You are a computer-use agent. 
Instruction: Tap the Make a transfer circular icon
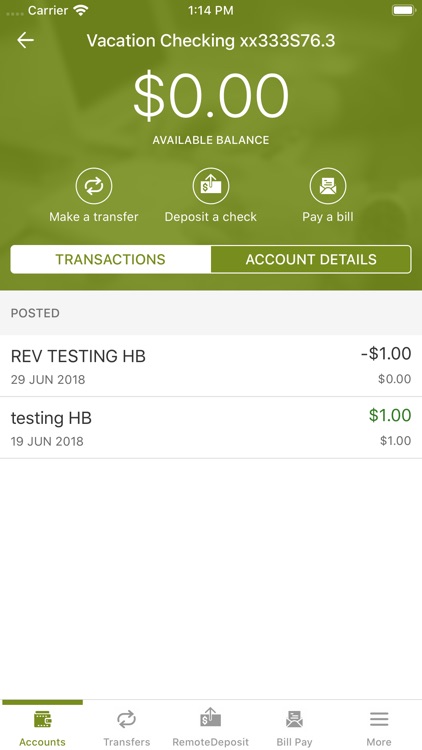(x=94, y=186)
